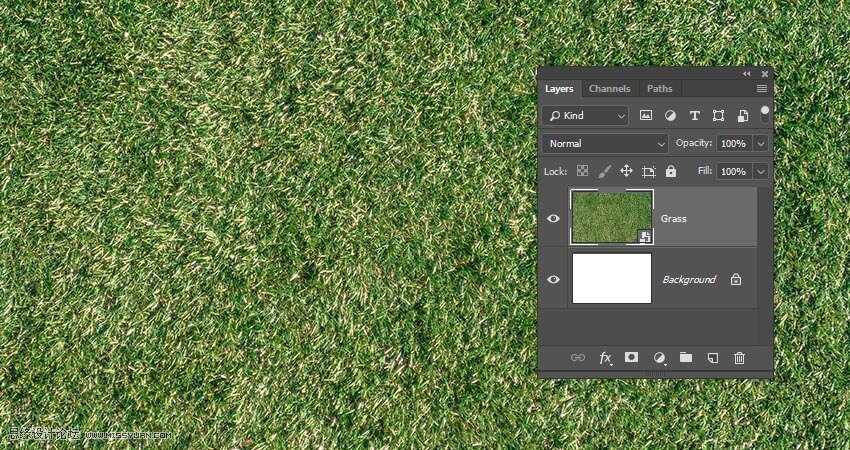This screenshot has width=850, height=450.
Task: Filter for type layers icon
Action: click(x=694, y=116)
